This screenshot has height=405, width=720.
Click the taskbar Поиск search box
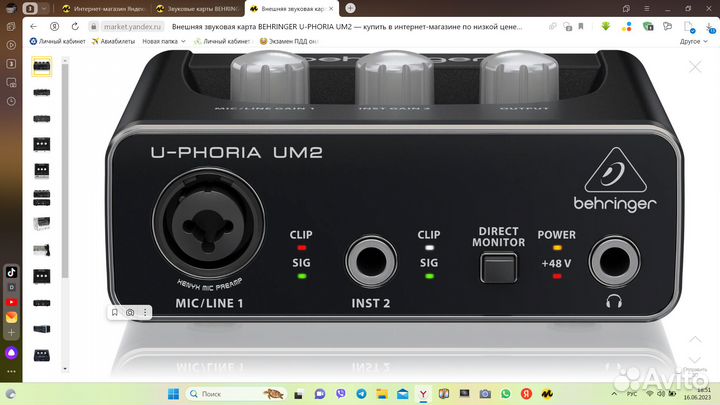236,394
